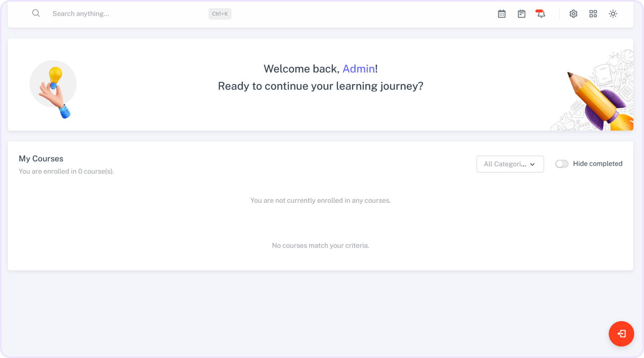Toggle the Hide completed switch
The width and height of the screenshot is (644, 358).
coord(562,164)
